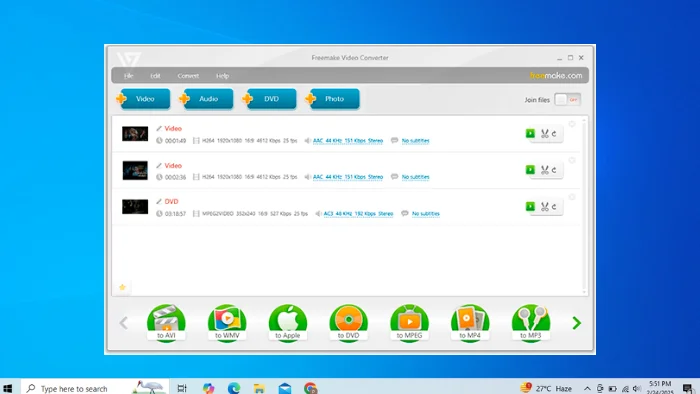This screenshot has height=394, width=700.
Task: Remove the 00:02:36 video from list
Action: point(572,160)
